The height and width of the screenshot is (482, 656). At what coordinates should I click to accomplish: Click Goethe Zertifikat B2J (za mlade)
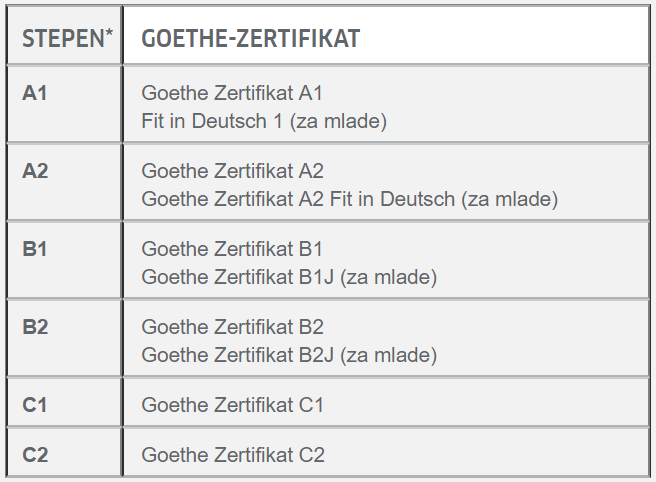[x=289, y=355]
